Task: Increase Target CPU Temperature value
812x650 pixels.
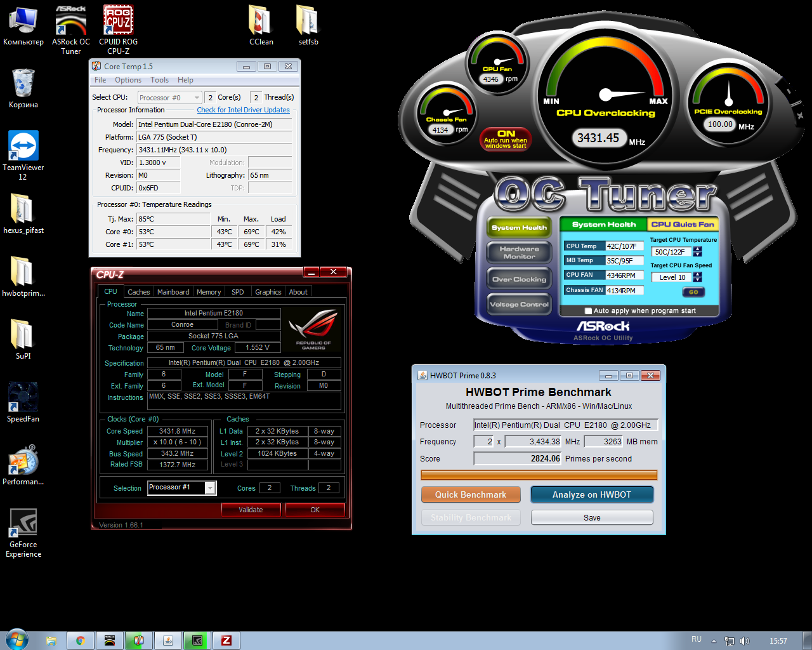Action: [698, 249]
